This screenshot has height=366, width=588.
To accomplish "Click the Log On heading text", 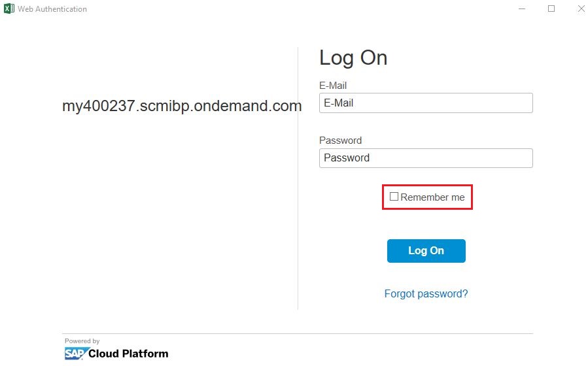I will 353,58.
